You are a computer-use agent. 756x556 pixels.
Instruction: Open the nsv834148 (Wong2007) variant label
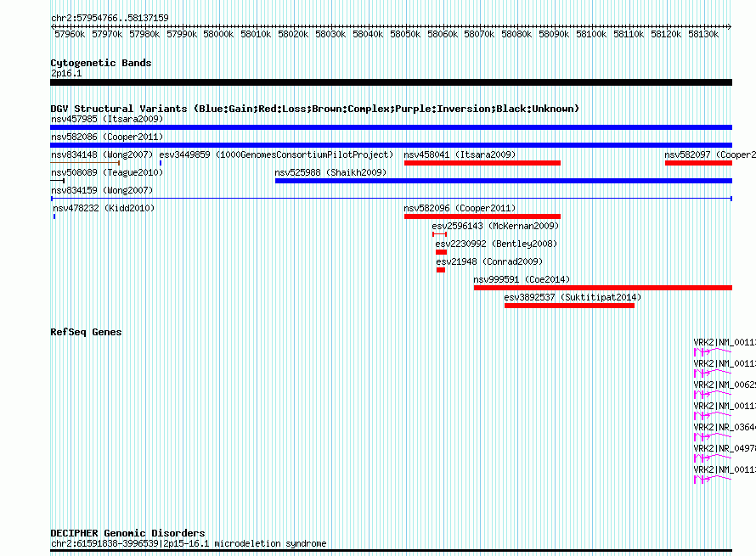pyautogui.click(x=102, y=154)
